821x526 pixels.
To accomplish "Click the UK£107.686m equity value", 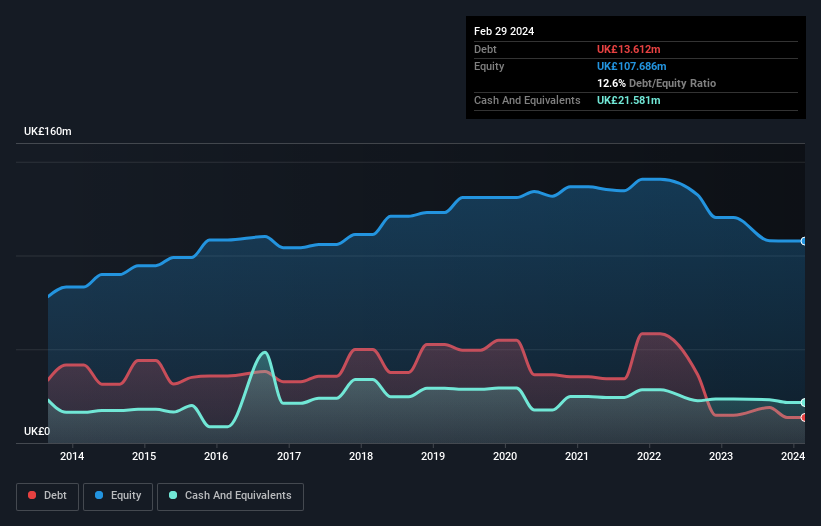I will pos(632,66).
